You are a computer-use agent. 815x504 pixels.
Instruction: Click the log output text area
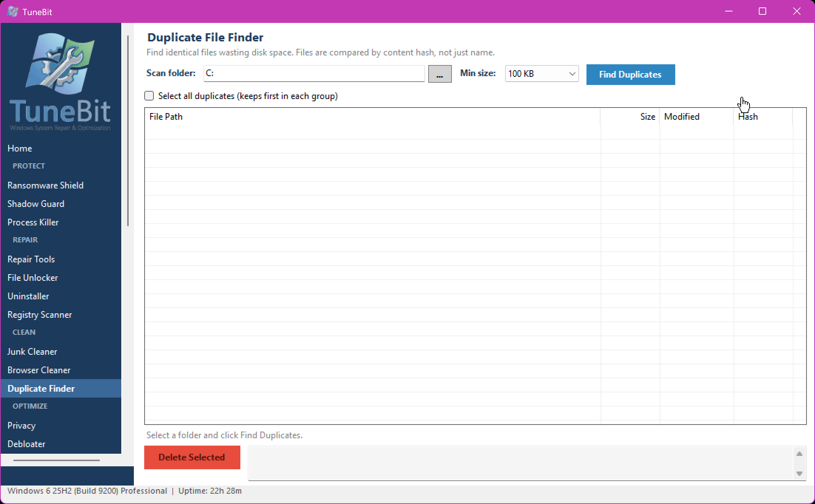[x=521, y=463]
